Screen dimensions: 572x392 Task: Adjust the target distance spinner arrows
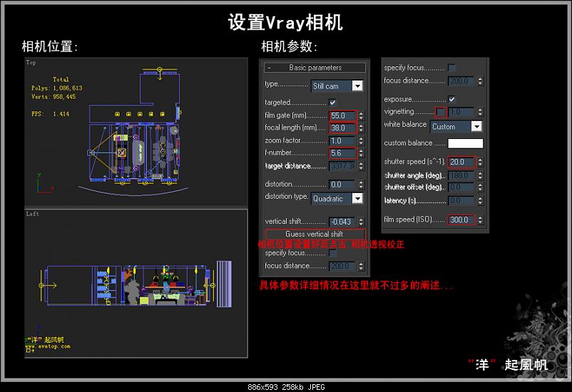[361, 166]
